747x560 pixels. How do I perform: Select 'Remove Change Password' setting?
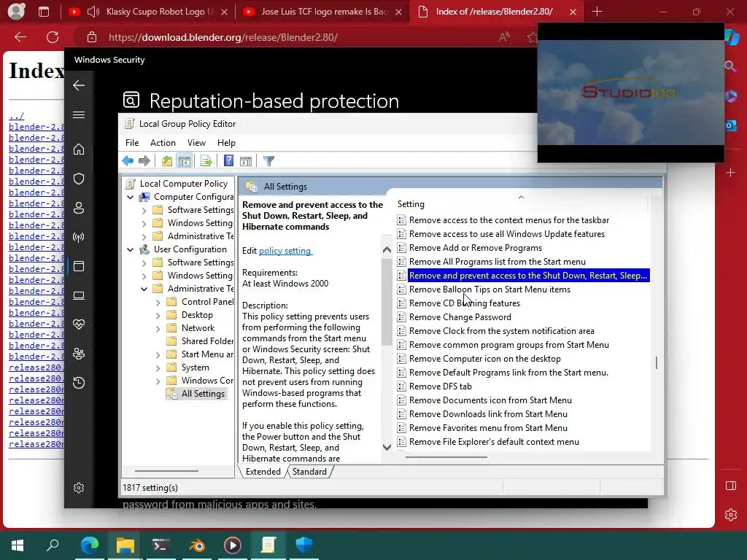point(460,317)
